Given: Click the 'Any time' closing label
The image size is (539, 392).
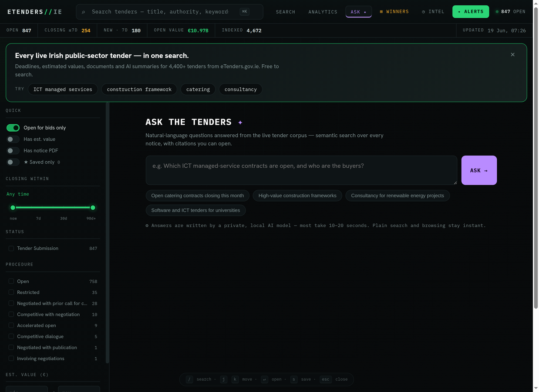Looking at the screenshot, I should point(18,194).
